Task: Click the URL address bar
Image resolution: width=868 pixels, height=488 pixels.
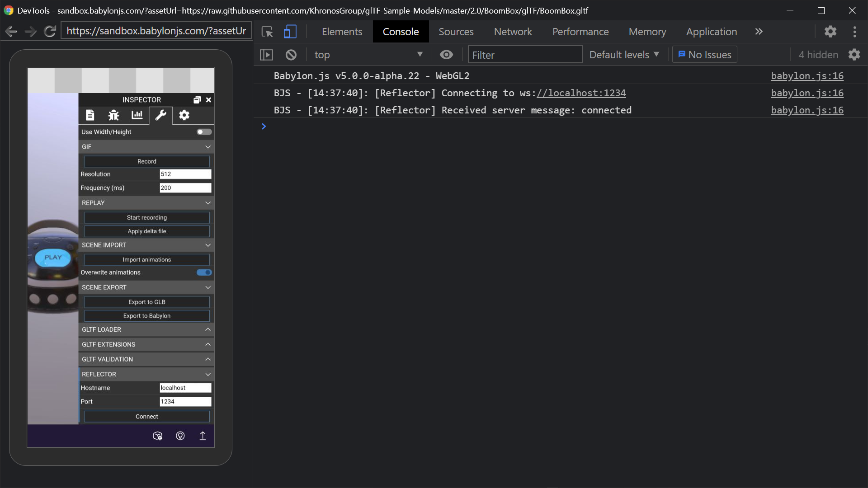Action: (156, 31)
